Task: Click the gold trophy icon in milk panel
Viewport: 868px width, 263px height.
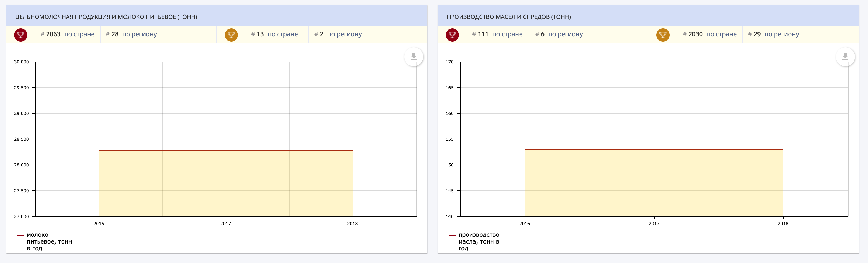Action: (x=231, y=35)
